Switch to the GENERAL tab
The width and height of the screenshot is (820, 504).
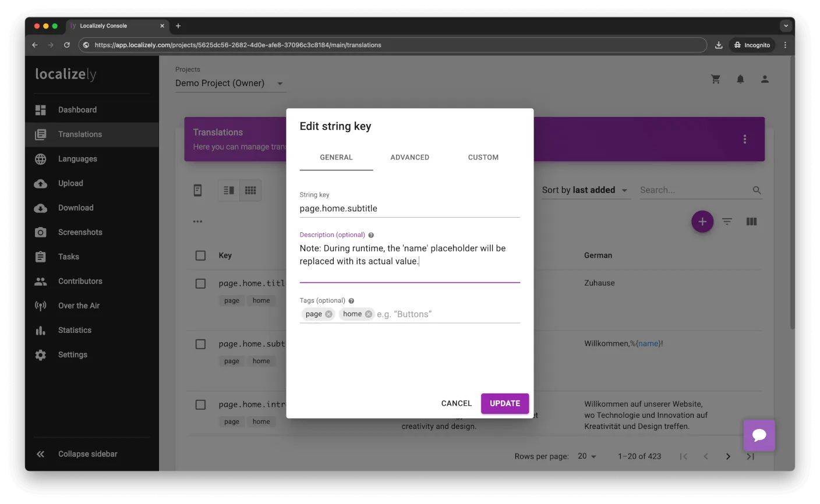click(336, 158)
